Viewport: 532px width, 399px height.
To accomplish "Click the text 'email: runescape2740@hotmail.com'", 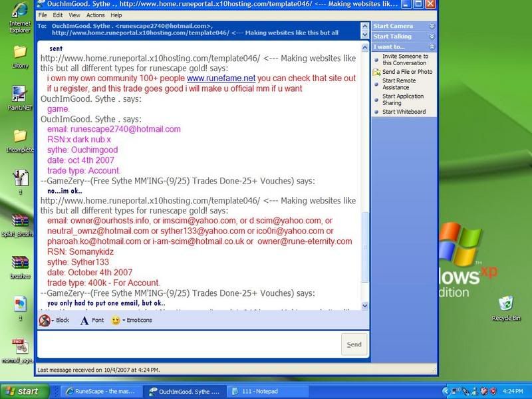I will 114,129.
